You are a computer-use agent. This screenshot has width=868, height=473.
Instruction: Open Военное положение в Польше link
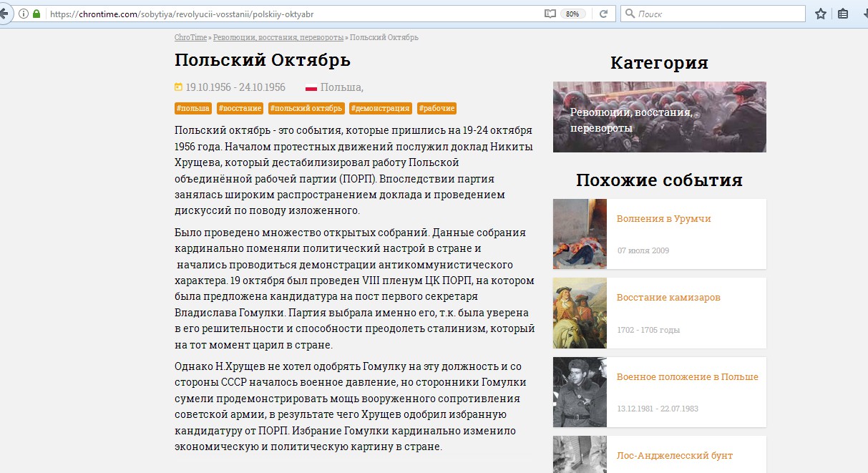point(687,377)
